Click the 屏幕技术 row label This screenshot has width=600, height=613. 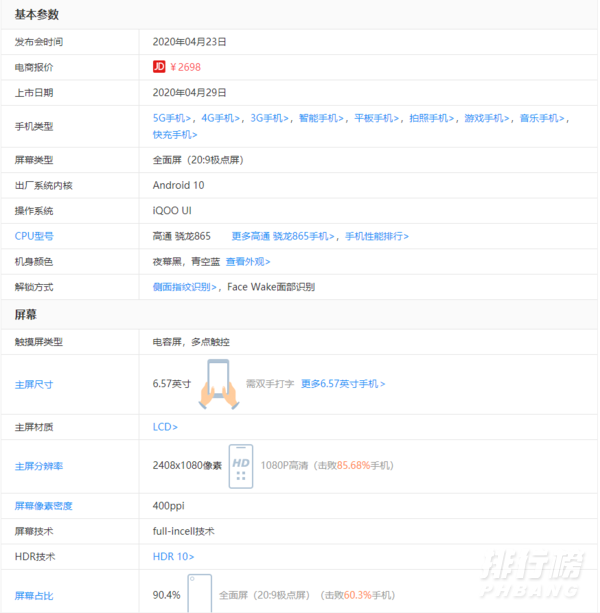(x=34, y=531)
